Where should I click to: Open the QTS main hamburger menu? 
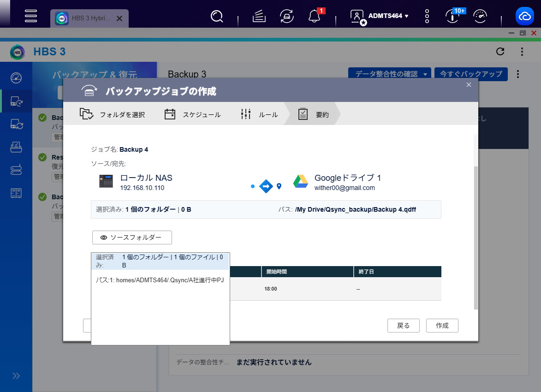point(31,16)
